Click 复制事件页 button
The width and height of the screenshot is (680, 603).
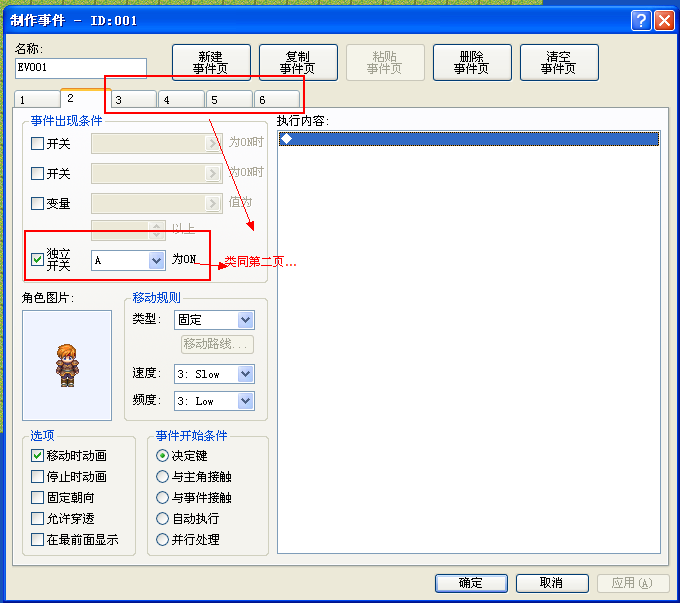(x=298, y=62)
